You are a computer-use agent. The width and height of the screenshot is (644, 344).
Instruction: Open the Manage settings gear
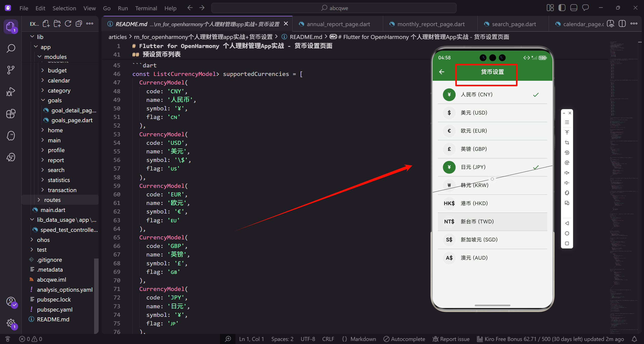[11, 323]
